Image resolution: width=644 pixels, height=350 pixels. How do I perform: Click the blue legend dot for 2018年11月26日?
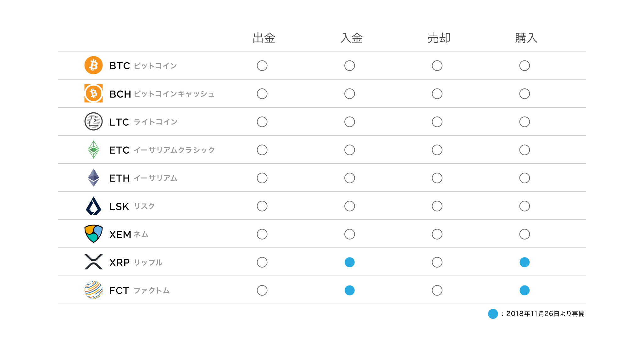coord(493,314)
